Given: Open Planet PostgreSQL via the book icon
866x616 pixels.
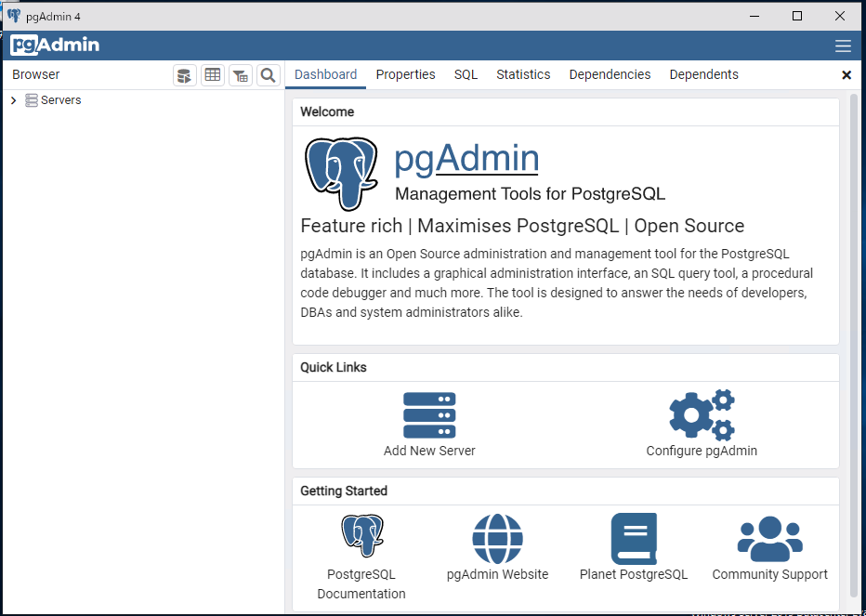Looking at the screenshot, I should coord(633,538).
